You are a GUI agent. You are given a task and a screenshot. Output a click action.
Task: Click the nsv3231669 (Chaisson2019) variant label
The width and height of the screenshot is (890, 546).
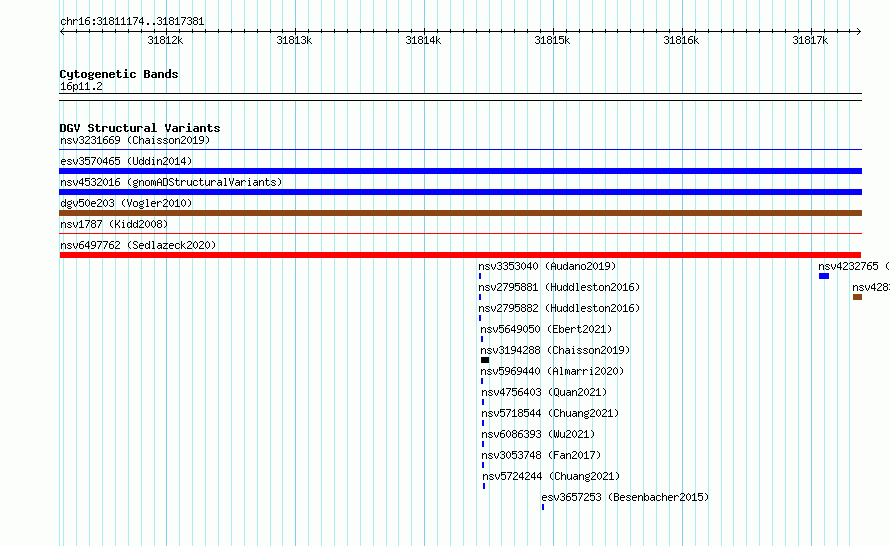point(135,140)
